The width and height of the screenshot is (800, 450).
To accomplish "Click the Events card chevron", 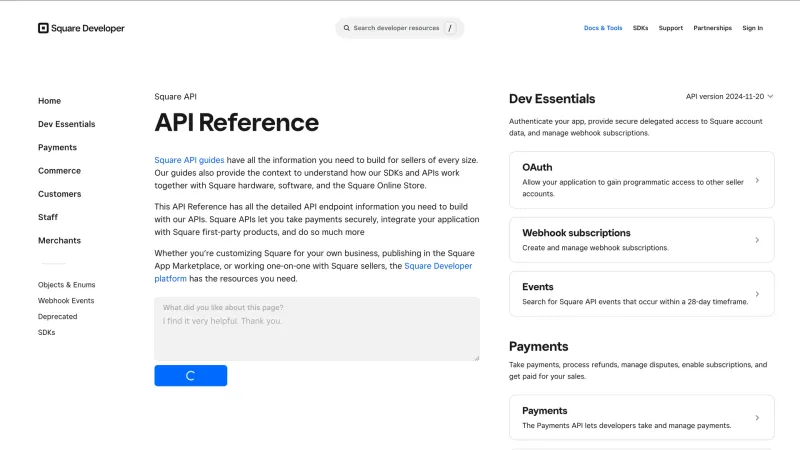I will coord(757,294).
